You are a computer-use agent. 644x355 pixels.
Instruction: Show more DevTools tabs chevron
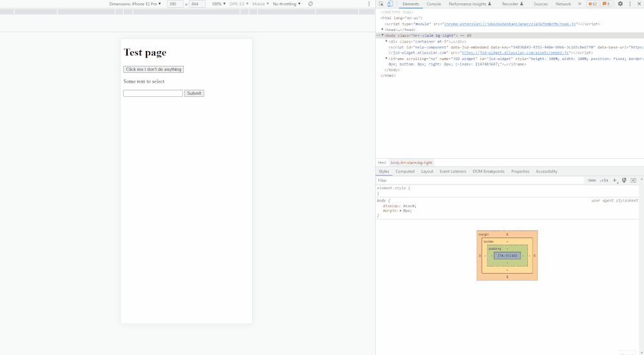click(x=580, y=4)
